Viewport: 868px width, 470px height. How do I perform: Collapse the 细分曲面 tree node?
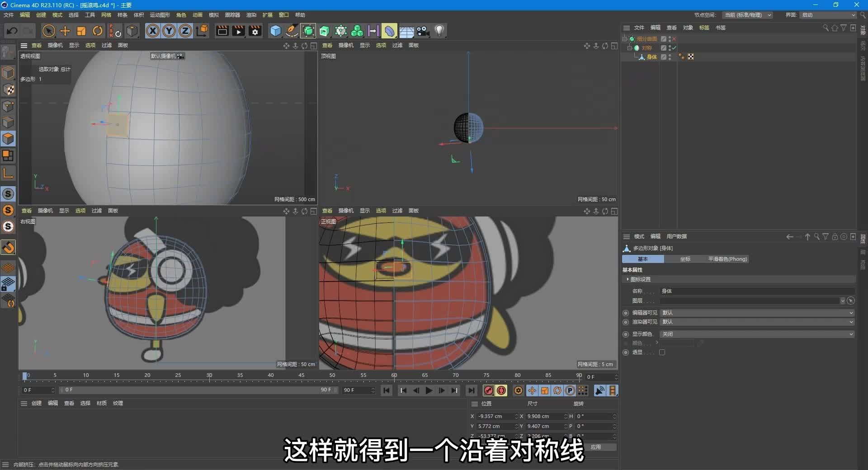(x=625, y=39)
